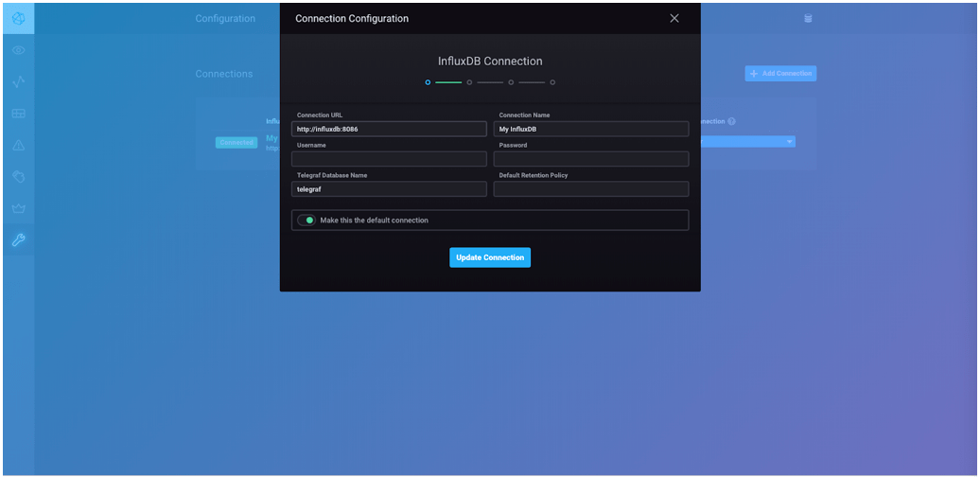Image resolution: width=980 pixels, height=477 pixels.
Task: Open Log Viewer via the wood log icon
Action: tap(19, 177)
